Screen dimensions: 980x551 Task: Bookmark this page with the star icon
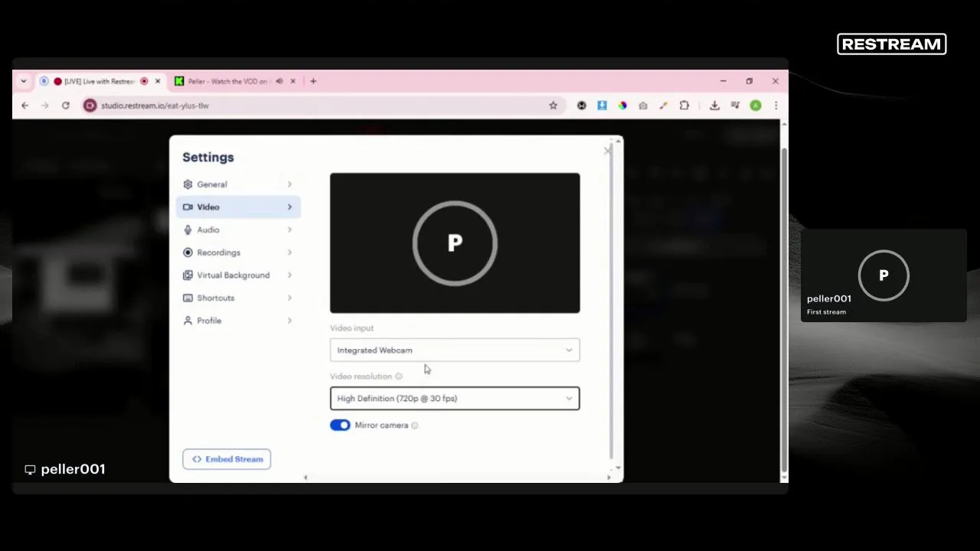tap(554, 106)
